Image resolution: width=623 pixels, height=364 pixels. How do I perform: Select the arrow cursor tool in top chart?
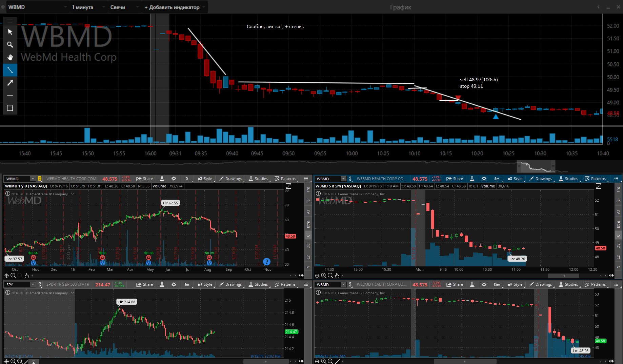(x=10, y=32)
